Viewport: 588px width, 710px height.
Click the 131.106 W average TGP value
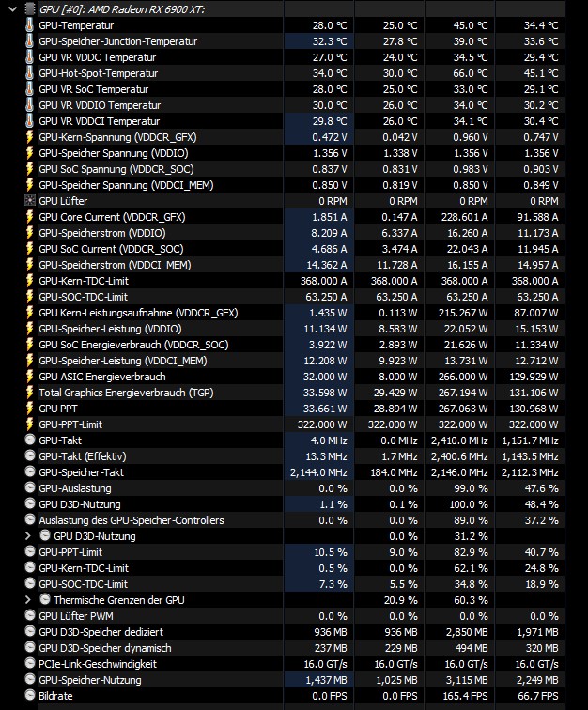click(x=534, y=393)
